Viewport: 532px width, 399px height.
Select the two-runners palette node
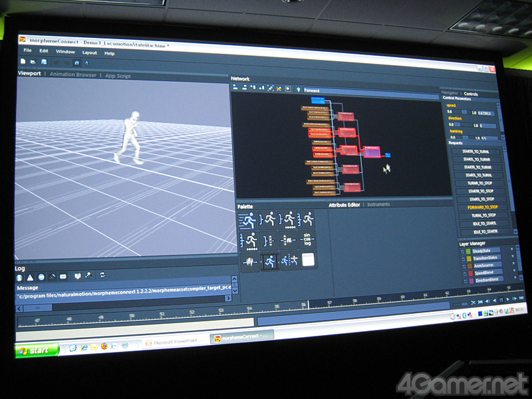click(289, 261)
